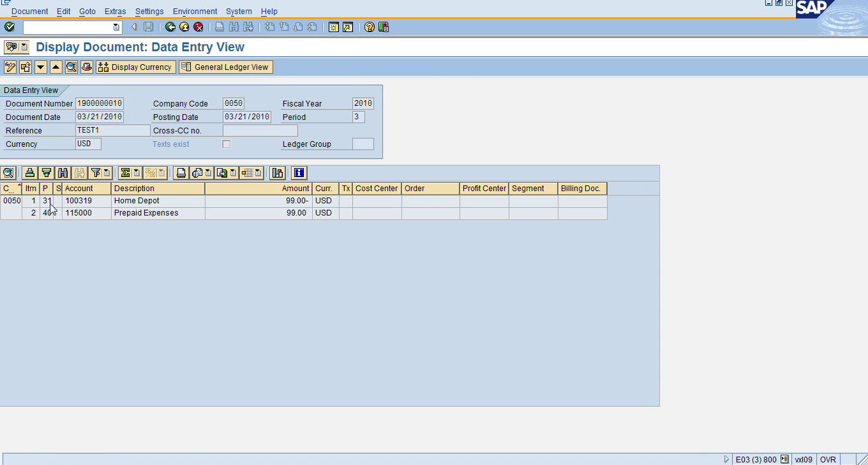Click the system info icon beside E03 (3) 800
The width and height of the screenshot is (868, 465).
pos(784,459)
